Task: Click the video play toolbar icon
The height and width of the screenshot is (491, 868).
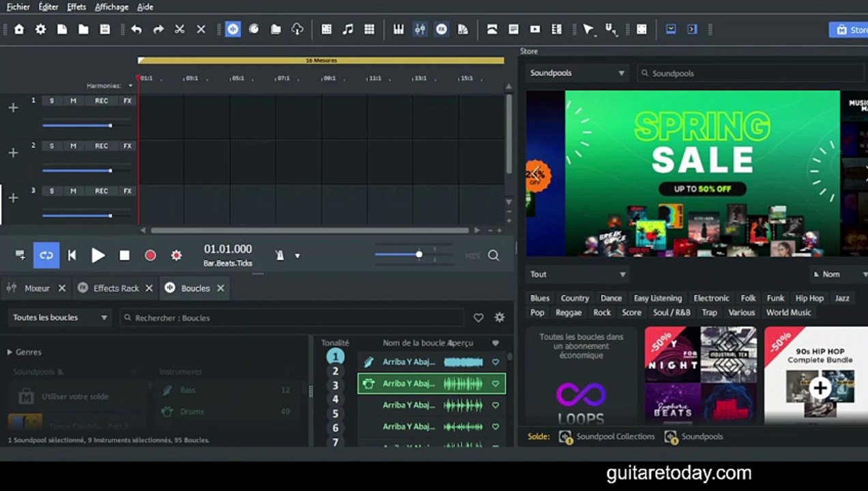Action: [x=535, y=29]
